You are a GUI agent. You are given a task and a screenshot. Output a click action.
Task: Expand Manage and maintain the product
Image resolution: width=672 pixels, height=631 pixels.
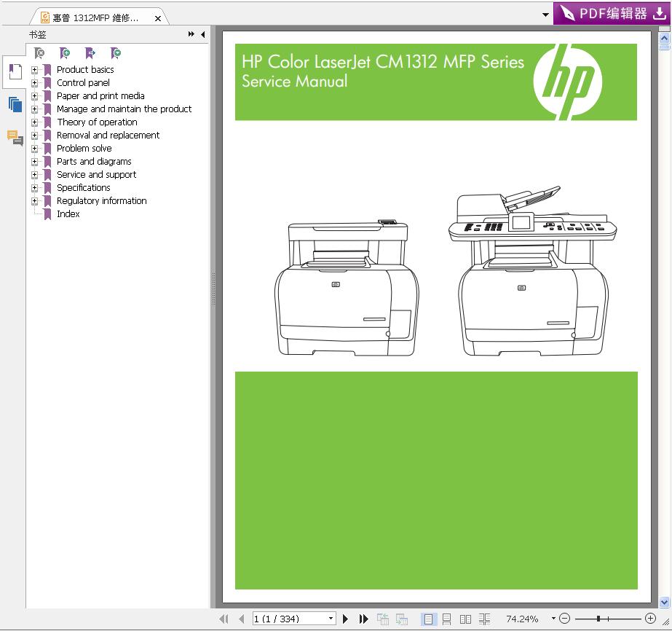pyautogui.click(x=34, y=109)
